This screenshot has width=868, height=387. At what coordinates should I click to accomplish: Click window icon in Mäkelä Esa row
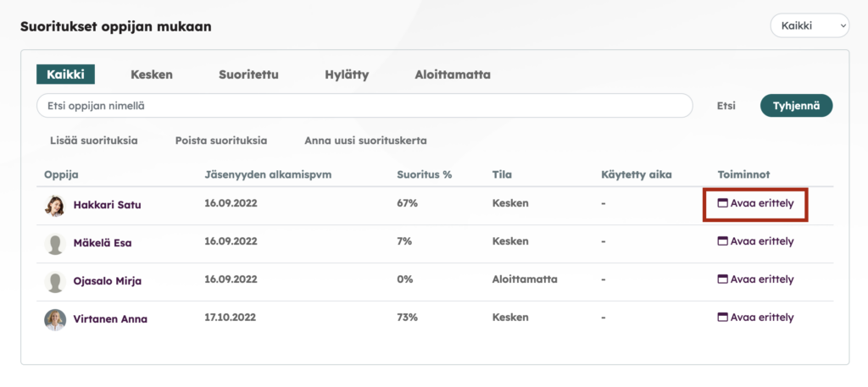(722, 241)
